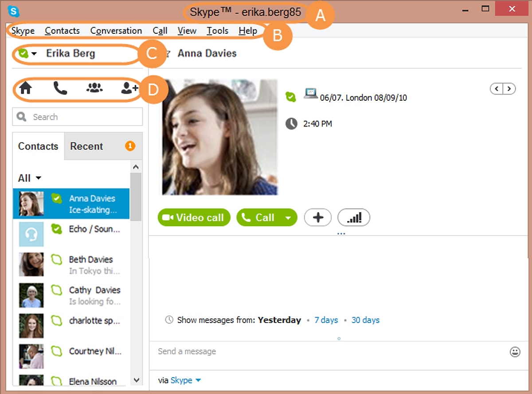Click the create group icon
Screen dimensions: 532x394
pos(94,88)
